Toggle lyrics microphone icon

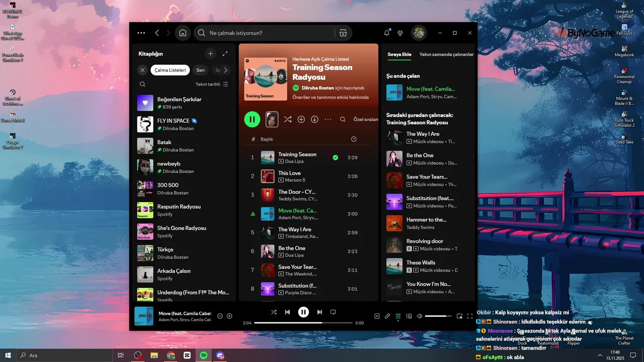click(387, 316)
